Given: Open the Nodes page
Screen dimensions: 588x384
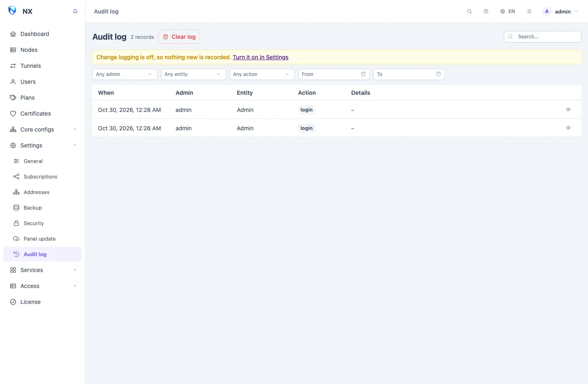Looking at the screenshot, I should pos(42,50).
